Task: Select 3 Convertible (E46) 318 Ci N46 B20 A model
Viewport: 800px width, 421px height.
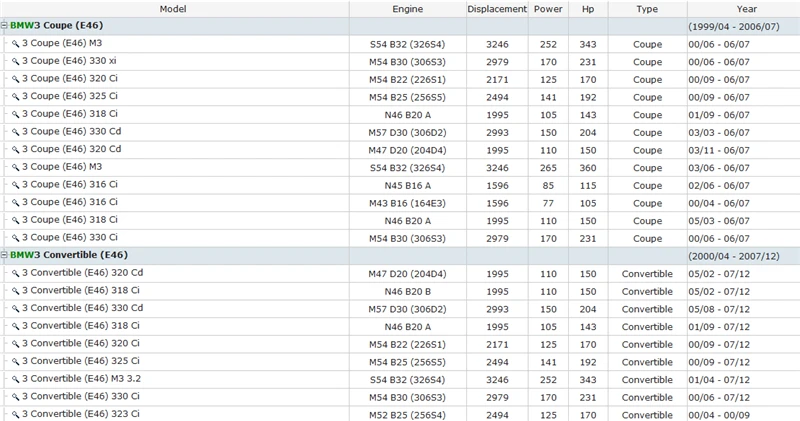Action: (x=81, y=326)
